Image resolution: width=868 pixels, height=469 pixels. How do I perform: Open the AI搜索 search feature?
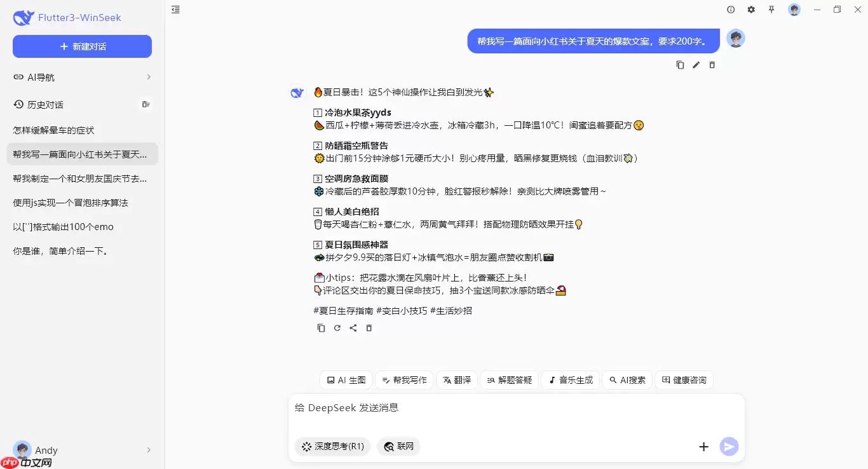(627, 379)
